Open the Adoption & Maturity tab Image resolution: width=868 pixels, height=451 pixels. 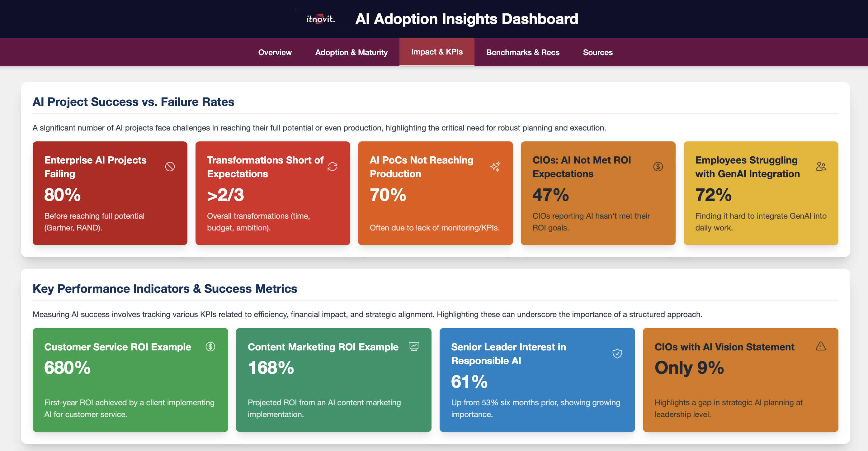pyautogui.click(x=351, y=52)
